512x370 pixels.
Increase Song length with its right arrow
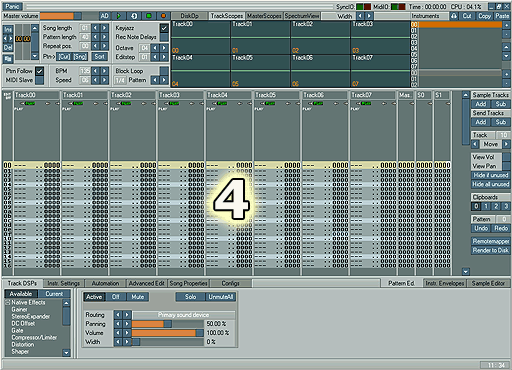[105, 28]
